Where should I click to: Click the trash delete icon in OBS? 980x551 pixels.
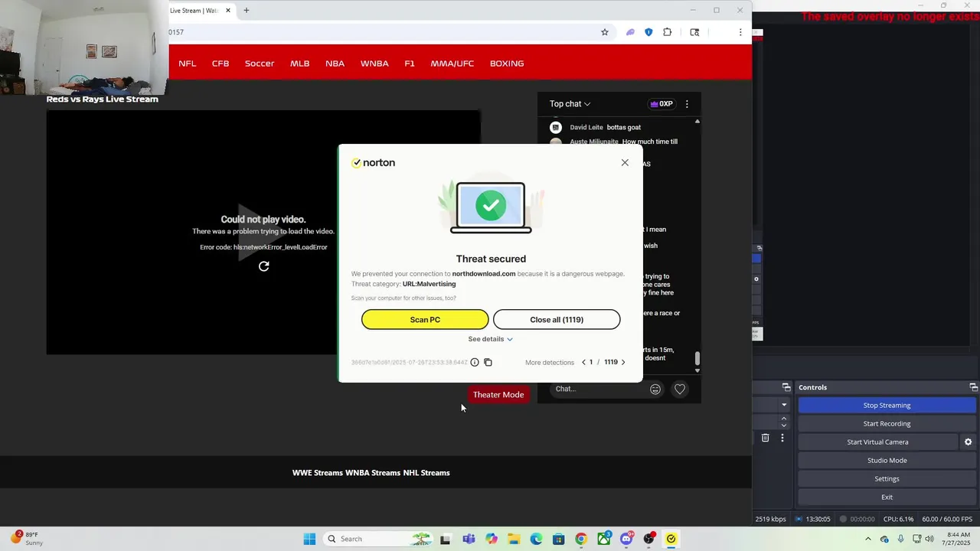[765, 439]
